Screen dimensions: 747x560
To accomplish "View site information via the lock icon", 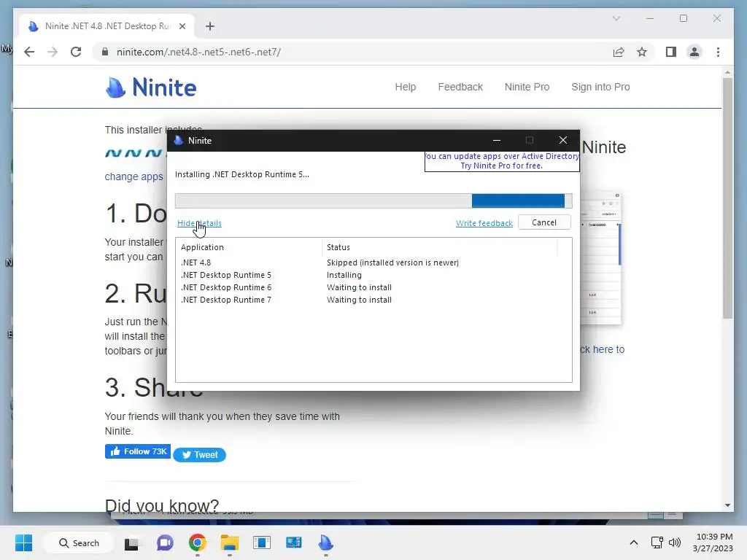I will [105, 52].
